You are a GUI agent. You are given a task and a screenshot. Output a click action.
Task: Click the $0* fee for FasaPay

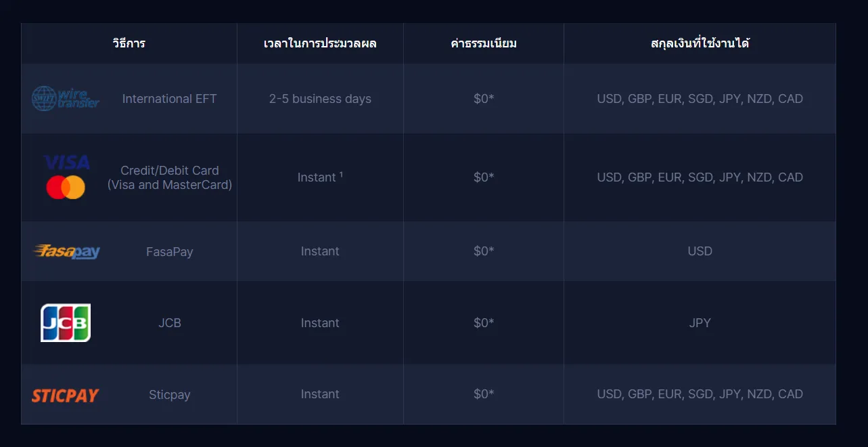pyautogui.click(x=484, y=251)
